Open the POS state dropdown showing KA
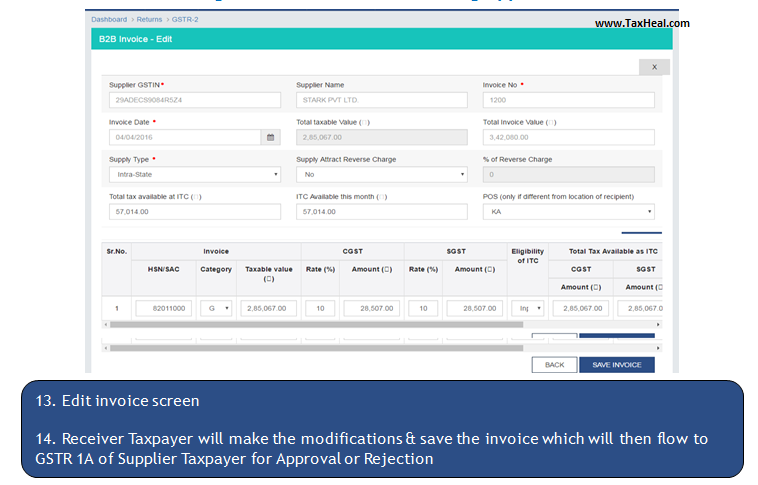The image size is (758, 485). pos(568,212)
